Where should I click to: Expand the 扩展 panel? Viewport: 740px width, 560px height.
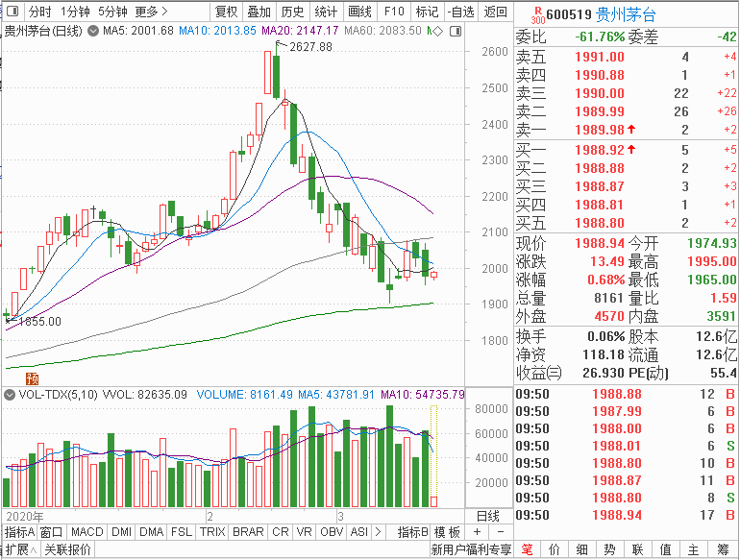point(21,549)
